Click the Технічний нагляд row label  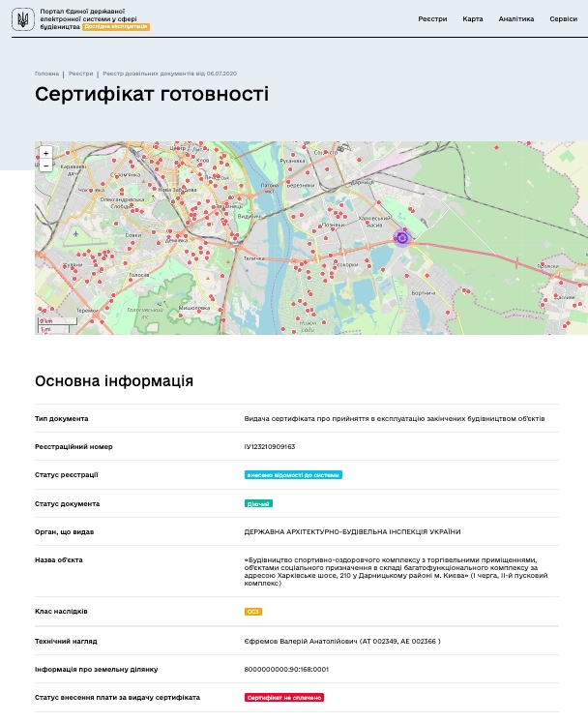(66, 642)
